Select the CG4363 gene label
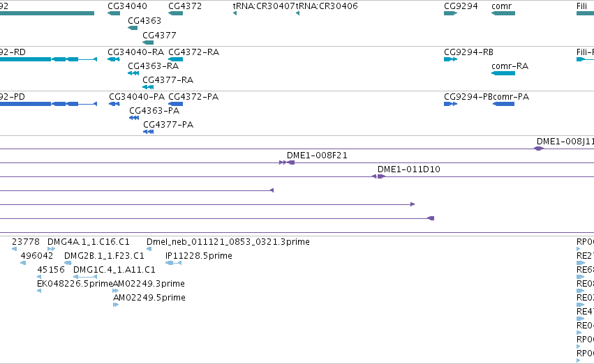Viewport: 594px width, 364px height. (x=144, y=20)
